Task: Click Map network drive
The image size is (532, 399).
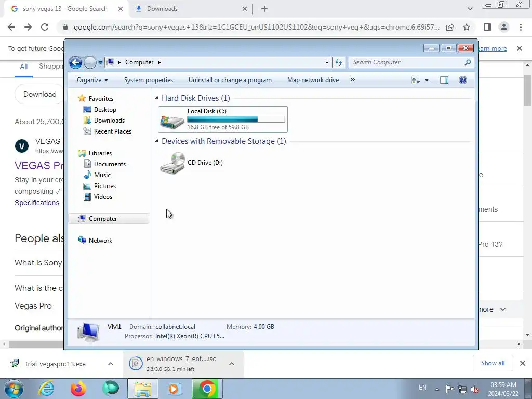Action: 313,80
